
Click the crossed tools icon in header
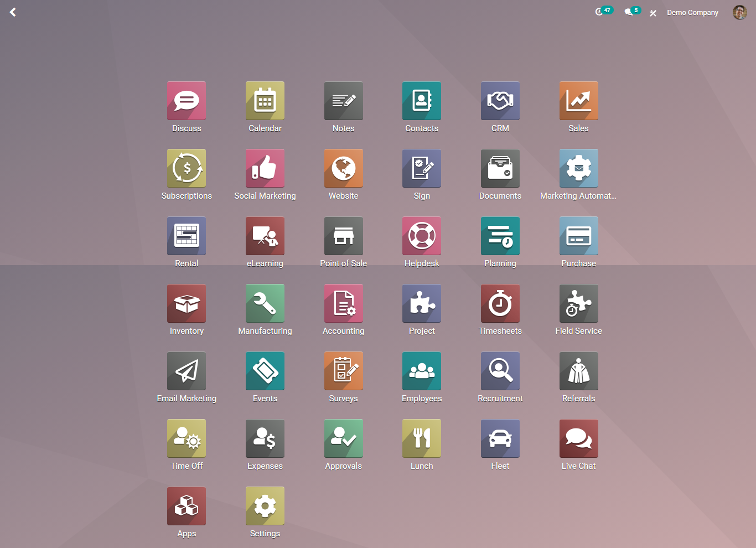(653, 13)
